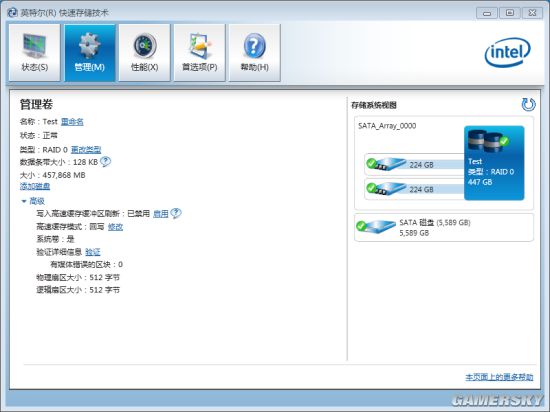Select the 5,589 GB SATA disk

coord(444,227)
